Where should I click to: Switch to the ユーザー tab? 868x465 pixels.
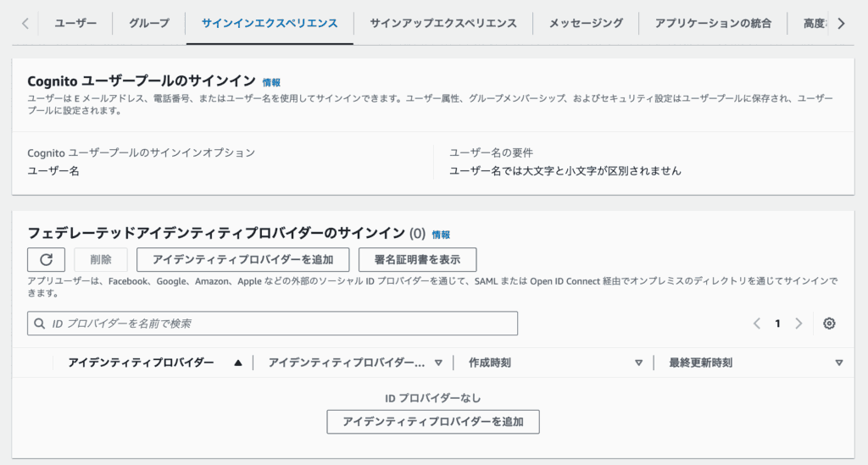coord(75,23)
